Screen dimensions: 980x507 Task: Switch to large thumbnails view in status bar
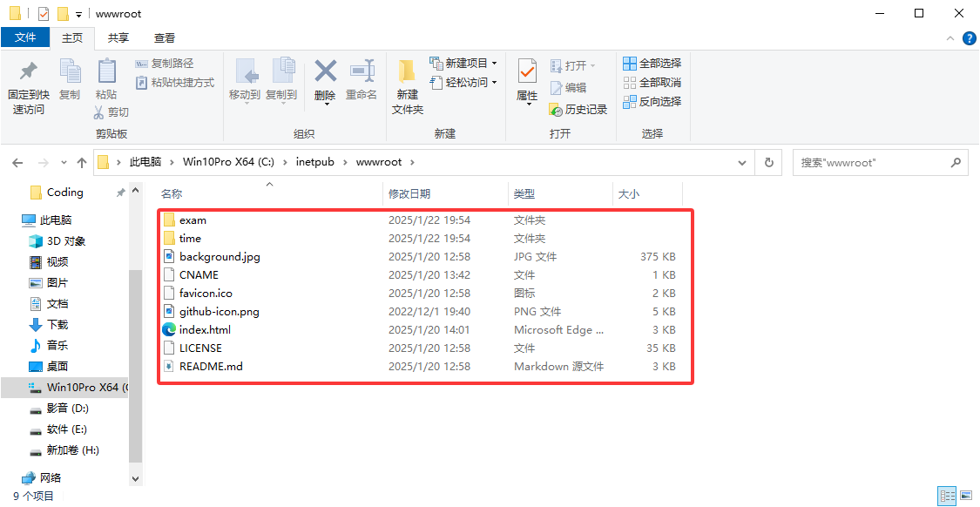(966, 497)
